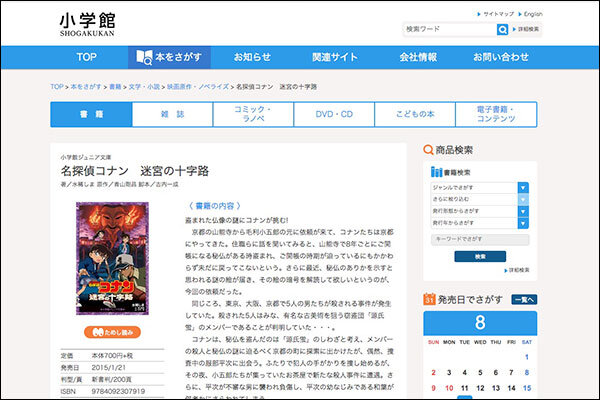Select day 5 in the calendar

480,372
